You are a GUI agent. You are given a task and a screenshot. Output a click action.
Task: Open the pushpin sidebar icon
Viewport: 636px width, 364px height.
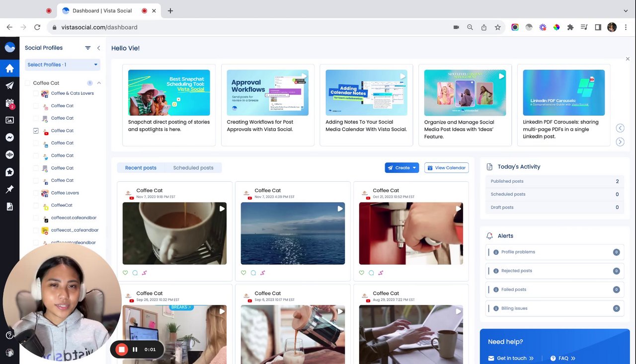(x=9, y=189)
